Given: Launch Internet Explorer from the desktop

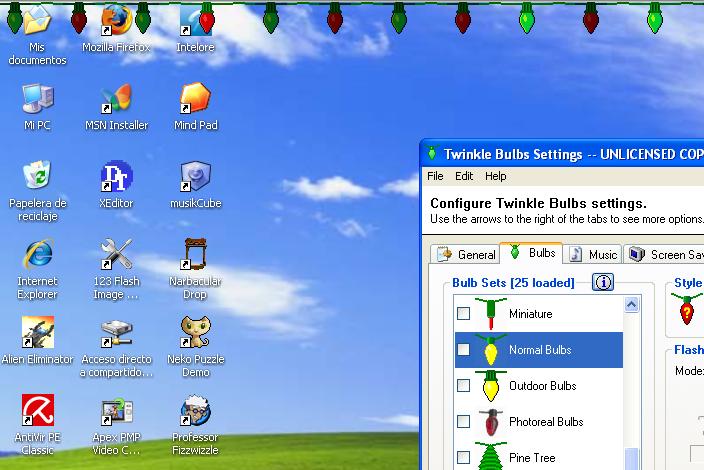Looking at the screenshot, I should pyautogui.click(x=38, y=254).
